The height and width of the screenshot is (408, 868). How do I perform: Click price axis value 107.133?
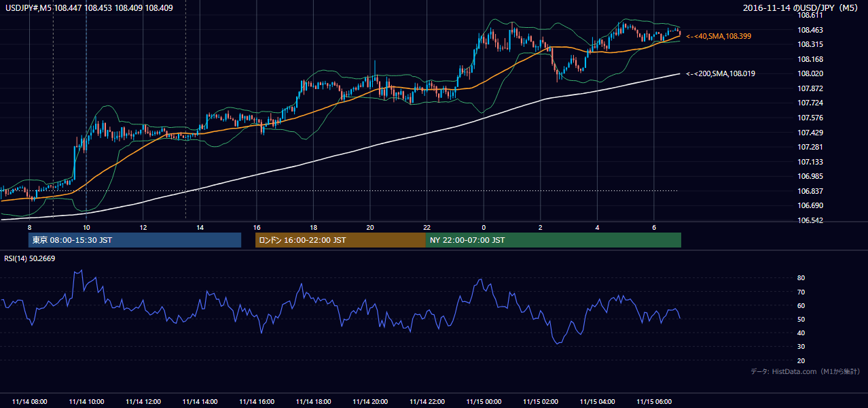(810, 162)
